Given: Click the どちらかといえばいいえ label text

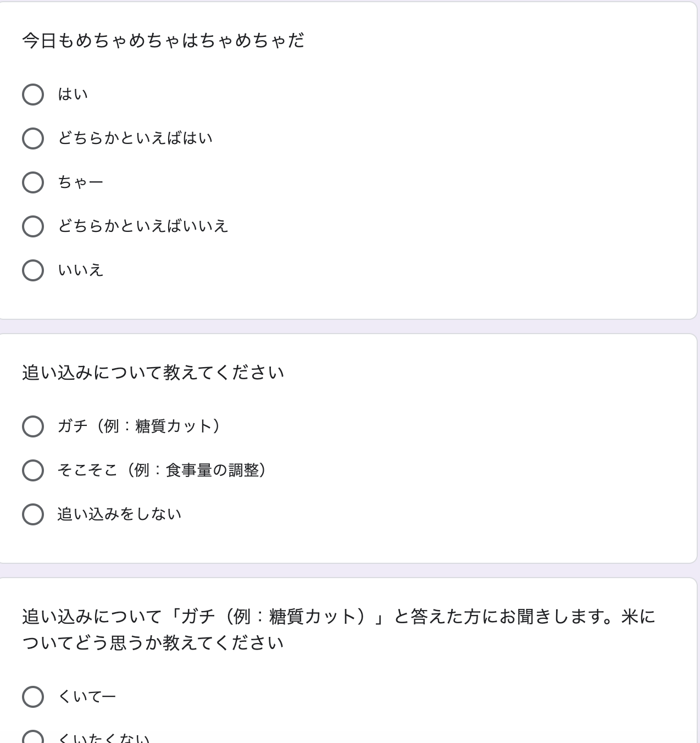Looking at the screenshot, I should 143,226.
